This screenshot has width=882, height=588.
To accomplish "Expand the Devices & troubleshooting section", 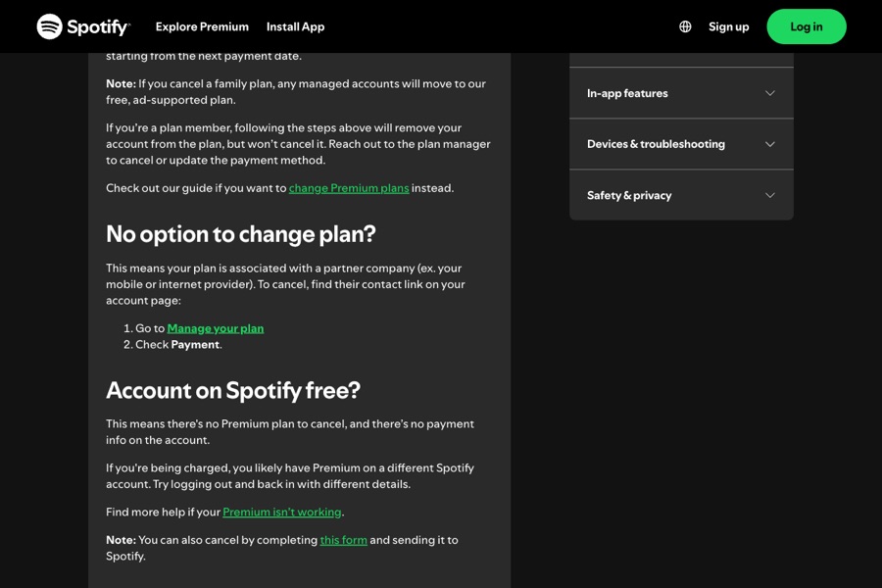I will pos(681,144).
